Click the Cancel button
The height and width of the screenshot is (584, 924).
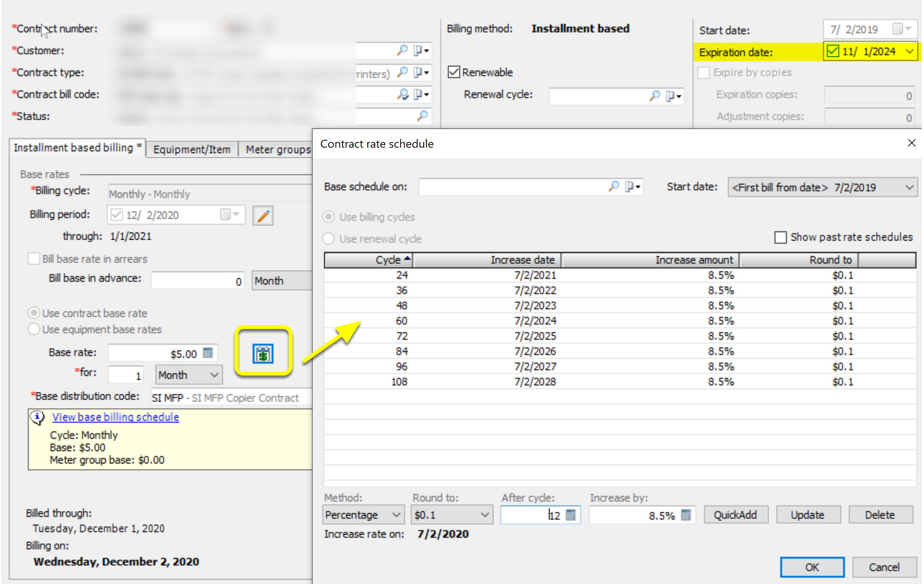884,567
